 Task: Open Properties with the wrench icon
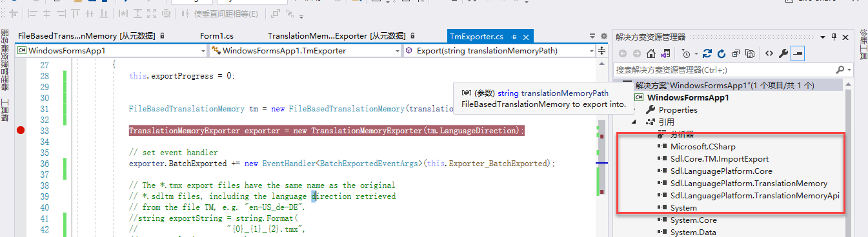point(783,54)
